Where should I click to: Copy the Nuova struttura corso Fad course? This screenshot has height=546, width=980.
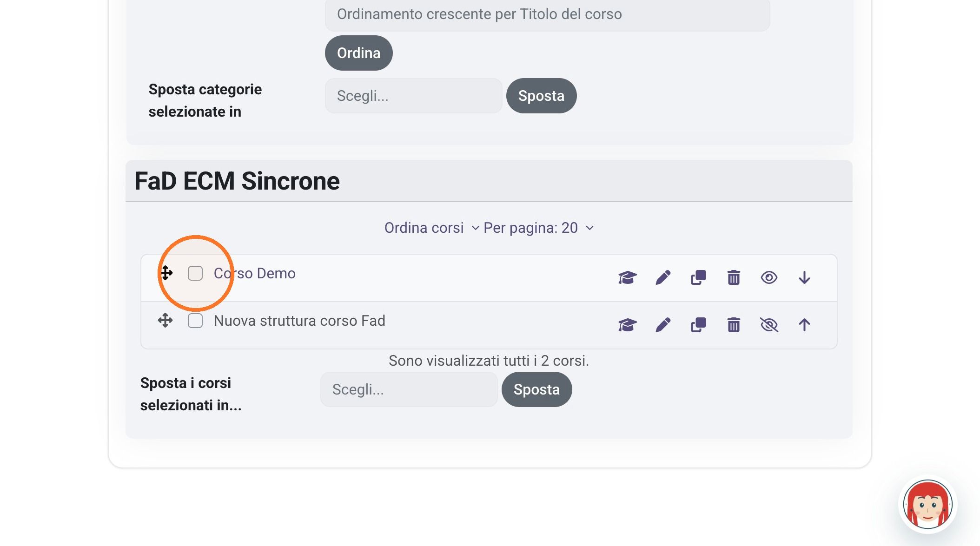(x=698, y=325)
